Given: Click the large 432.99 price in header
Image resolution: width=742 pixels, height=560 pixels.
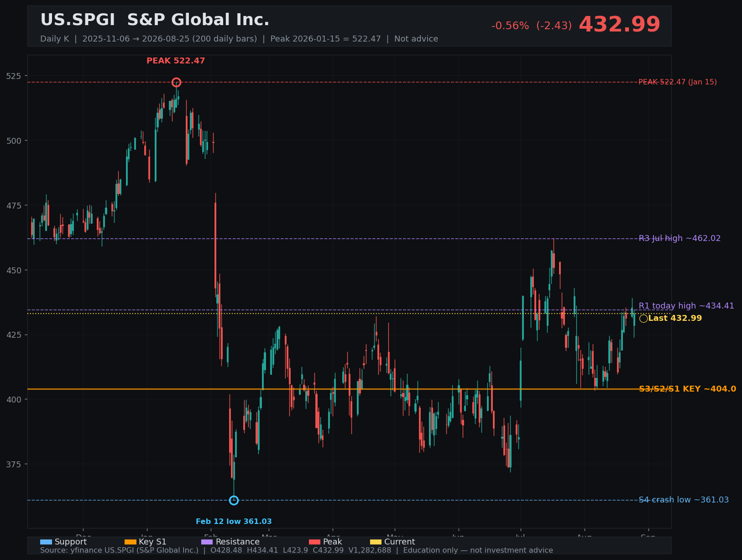Looking at the screenshot, I should 620,25.
